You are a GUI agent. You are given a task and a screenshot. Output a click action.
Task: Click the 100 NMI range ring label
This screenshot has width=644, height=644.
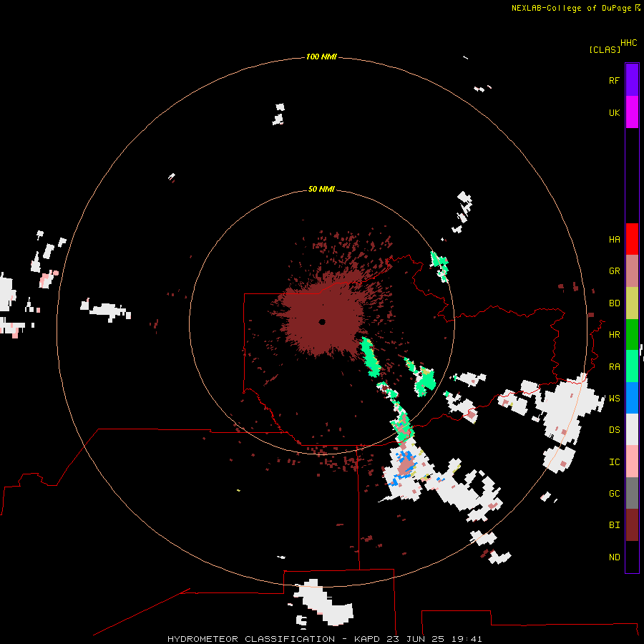(x=321, y=57)
